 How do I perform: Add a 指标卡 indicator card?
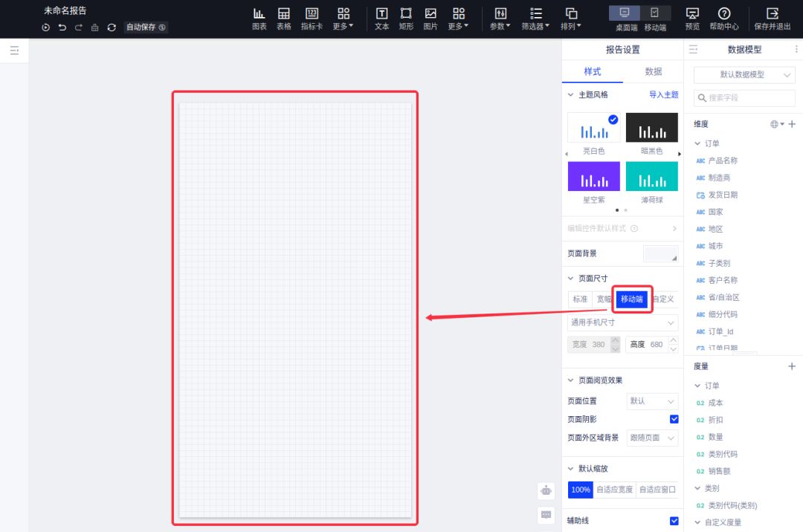tap(312, 19)
